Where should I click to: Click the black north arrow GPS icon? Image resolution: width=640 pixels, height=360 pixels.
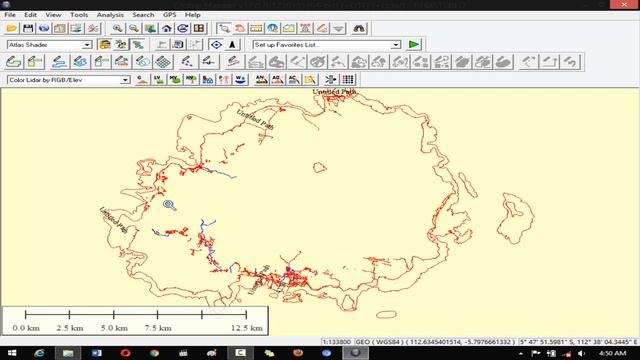point(232,44)
